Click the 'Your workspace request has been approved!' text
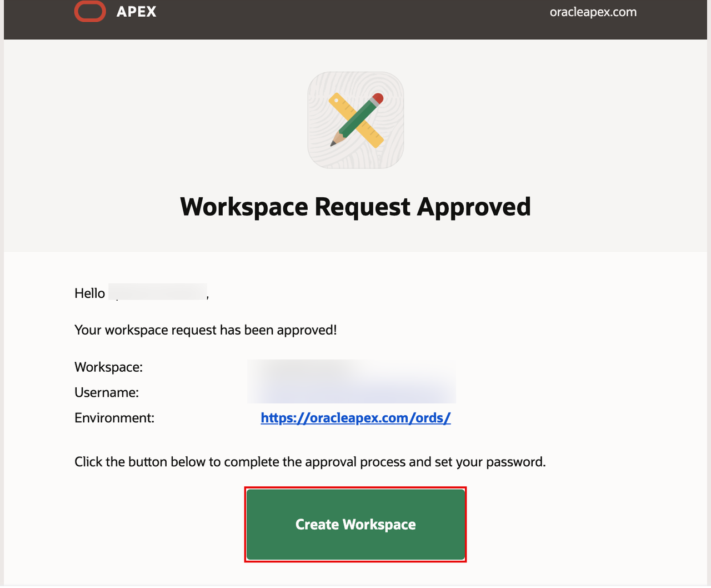 tap(206, 330)
